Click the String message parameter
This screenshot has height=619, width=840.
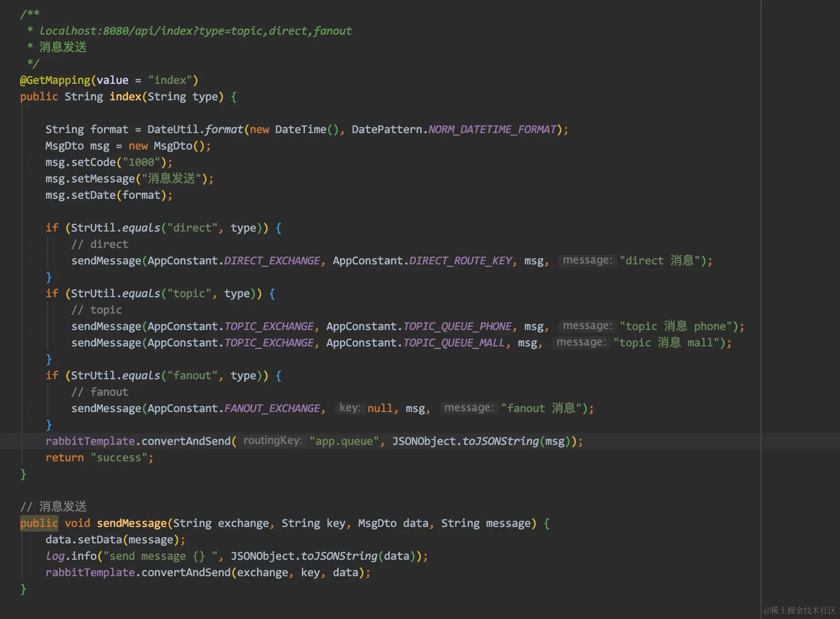tap(486, 523)
